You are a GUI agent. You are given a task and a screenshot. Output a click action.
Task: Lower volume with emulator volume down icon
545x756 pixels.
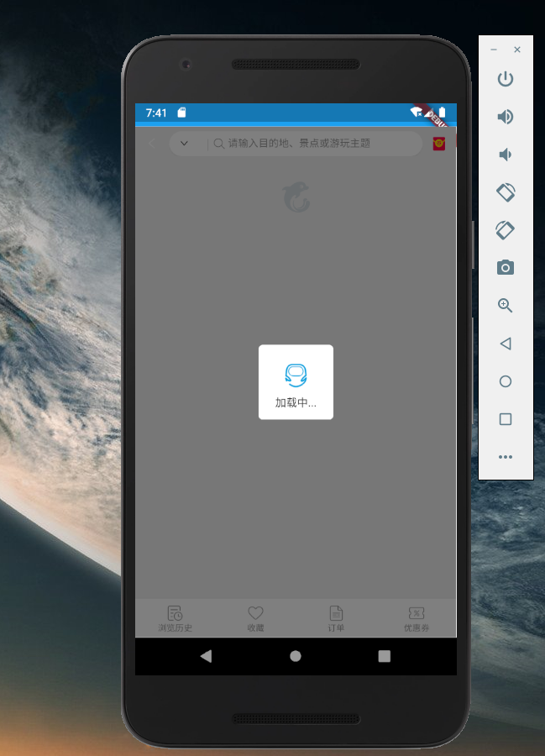(505, 155)
